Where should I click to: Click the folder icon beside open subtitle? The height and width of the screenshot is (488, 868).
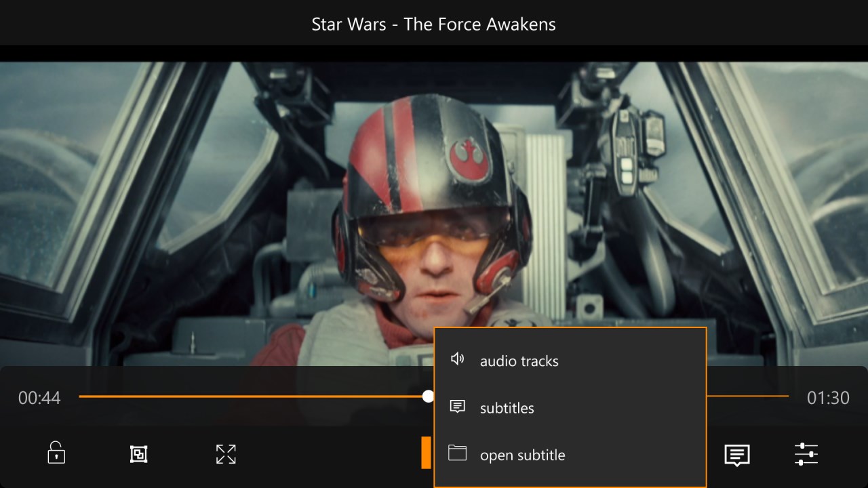point(458,454)
